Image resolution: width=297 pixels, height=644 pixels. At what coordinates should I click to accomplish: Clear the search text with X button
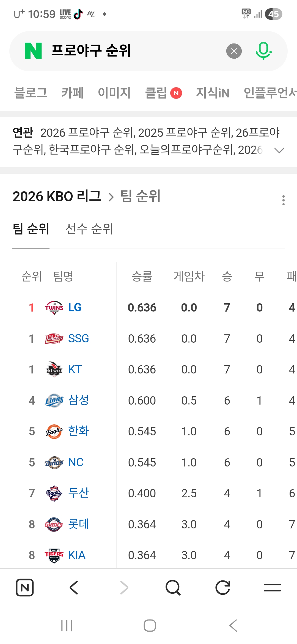coord(234,51)
